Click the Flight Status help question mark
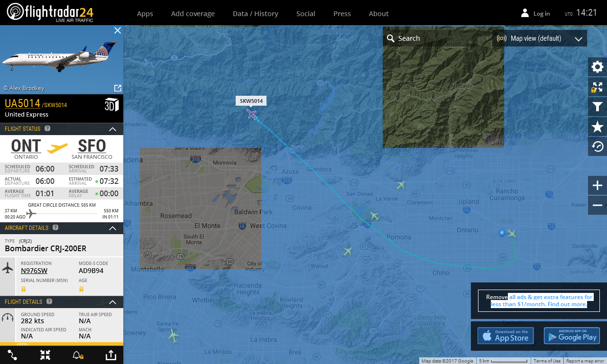Image resolution: width=607 pixels, height=364 pixels. [47, 128]
